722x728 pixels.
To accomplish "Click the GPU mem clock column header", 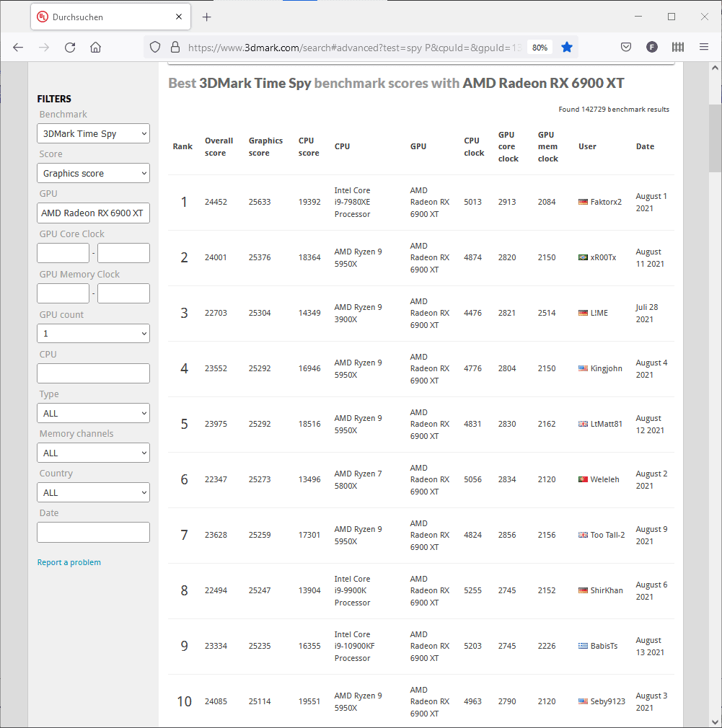I will 547,147.
